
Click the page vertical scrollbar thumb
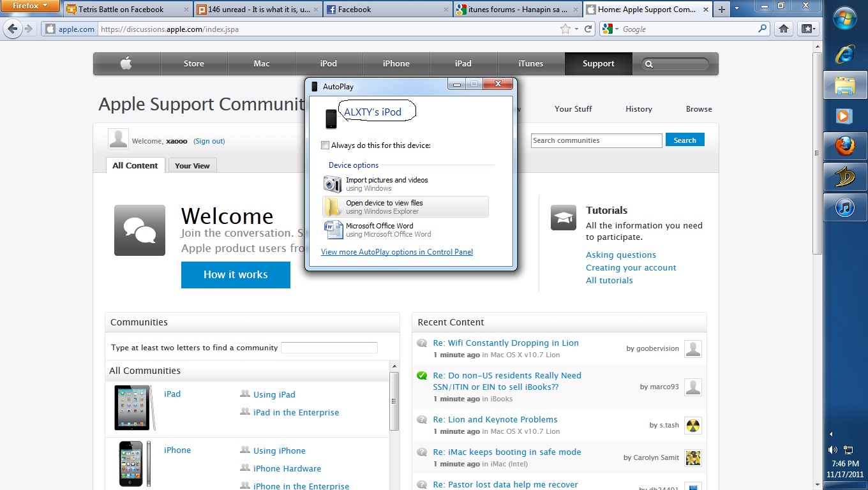pos(816,153)
